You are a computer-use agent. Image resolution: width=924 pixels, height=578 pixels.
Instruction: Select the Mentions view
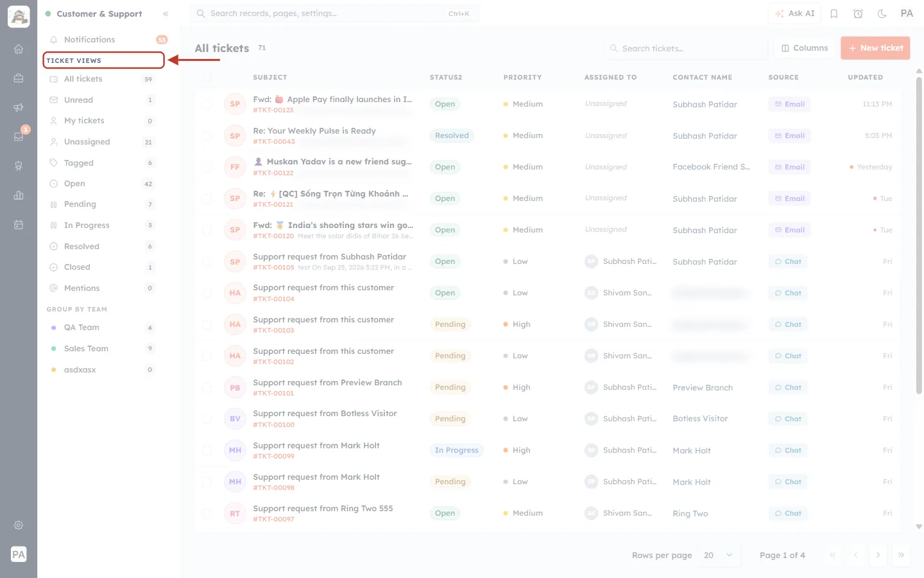point(103,288)
